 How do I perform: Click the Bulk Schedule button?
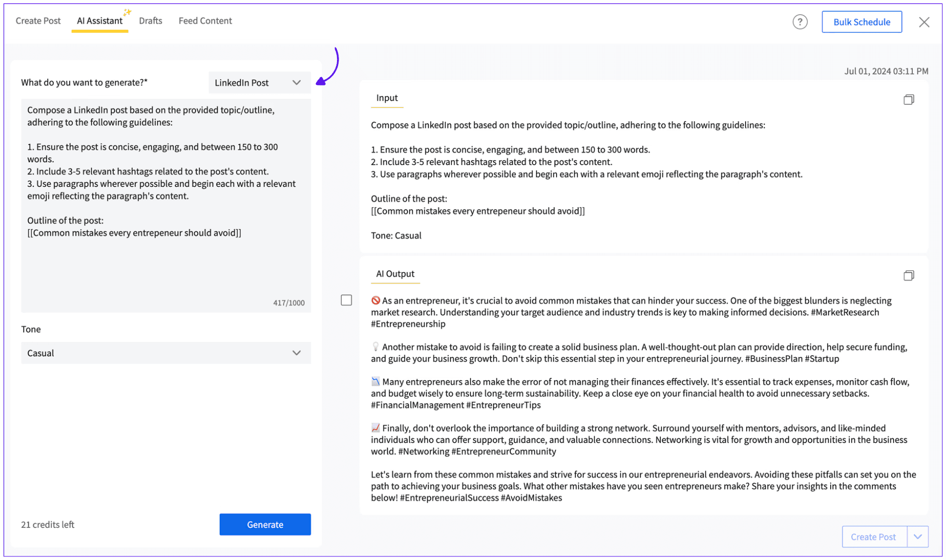[861, 22]
